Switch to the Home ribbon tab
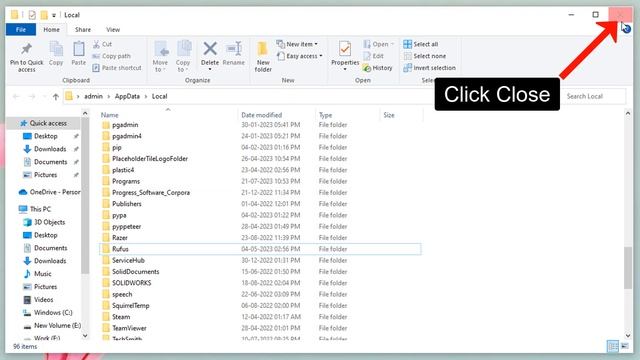Screen dimensions: 640x360 [x=51, y=29]
